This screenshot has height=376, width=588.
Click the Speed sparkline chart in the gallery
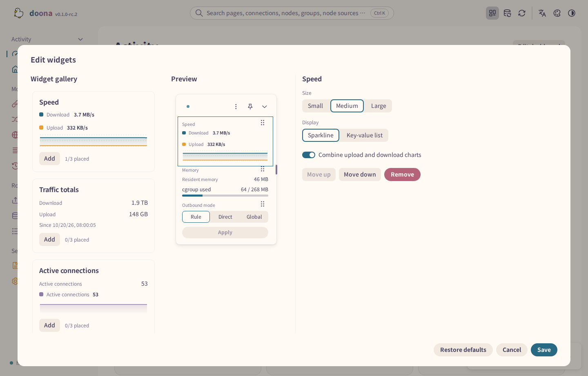tap(94, 141)
